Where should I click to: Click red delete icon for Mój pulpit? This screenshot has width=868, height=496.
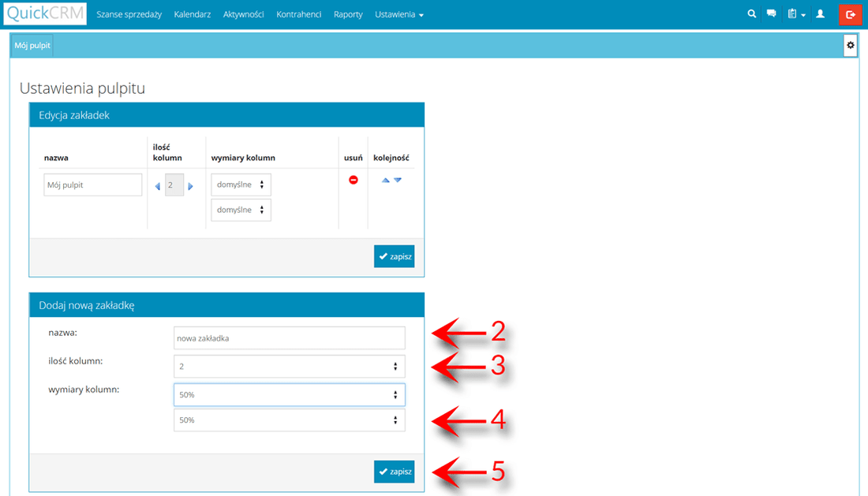(x=354, y=180)
